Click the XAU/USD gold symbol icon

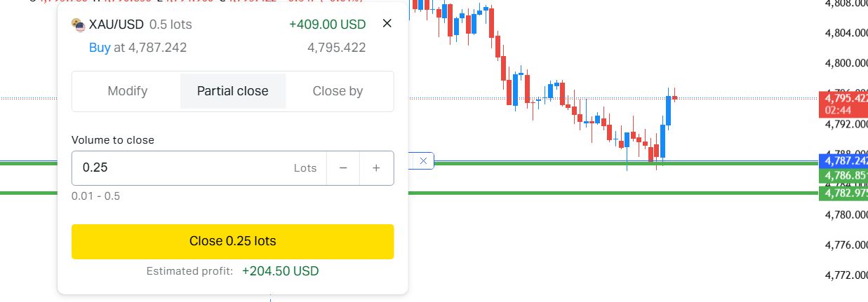(79, 25)
